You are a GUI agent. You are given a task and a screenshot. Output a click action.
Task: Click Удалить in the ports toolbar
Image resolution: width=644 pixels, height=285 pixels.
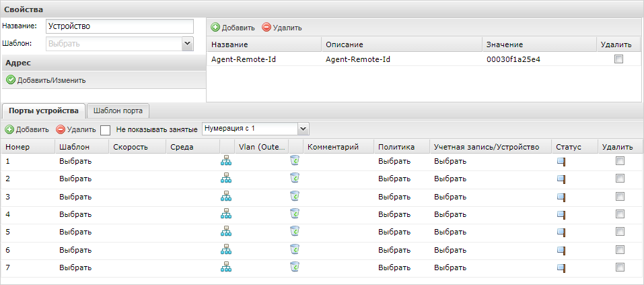pos(76,129)
